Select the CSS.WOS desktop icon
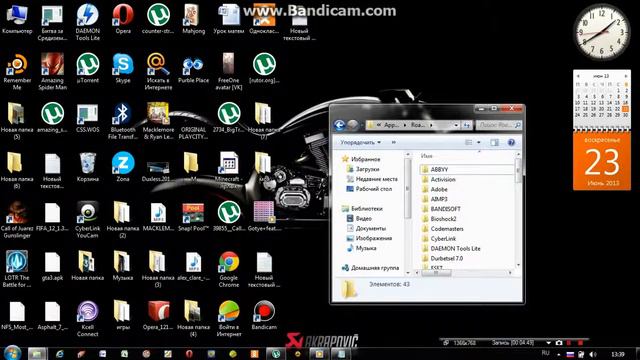 [x=87, y=118]
